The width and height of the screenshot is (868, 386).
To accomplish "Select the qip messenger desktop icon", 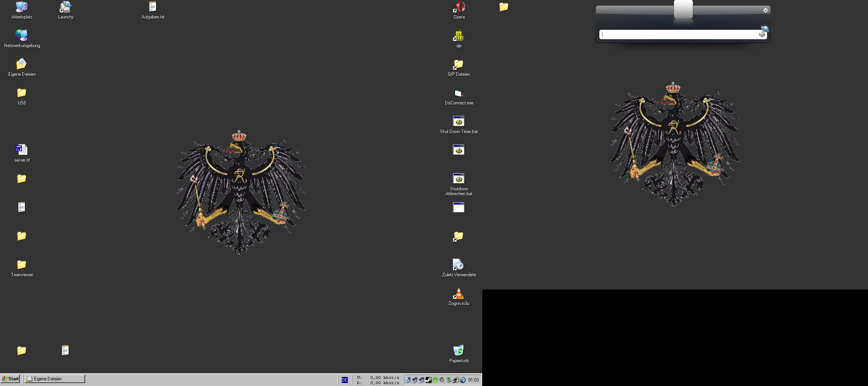I will pos(458,36).
